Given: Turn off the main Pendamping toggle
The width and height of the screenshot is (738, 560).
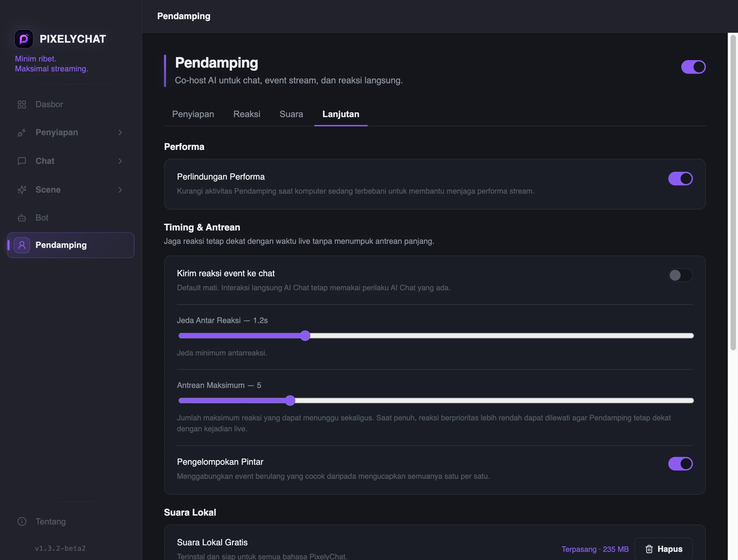Looking at the screenshot, I should point(693,67).
